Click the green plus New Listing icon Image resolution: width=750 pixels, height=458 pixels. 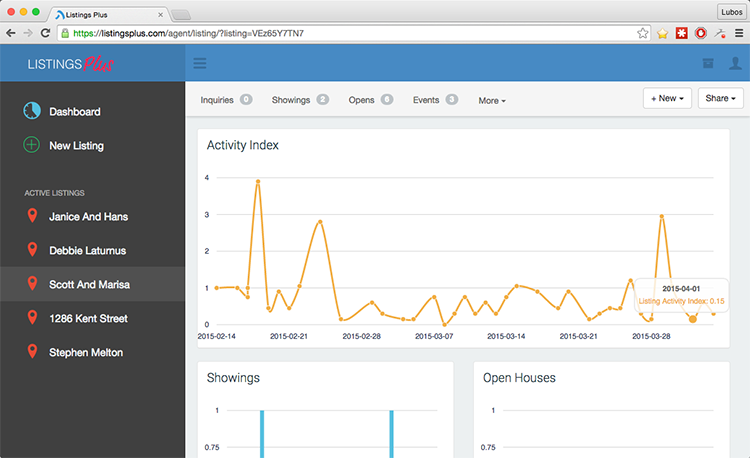click(32, 144)
